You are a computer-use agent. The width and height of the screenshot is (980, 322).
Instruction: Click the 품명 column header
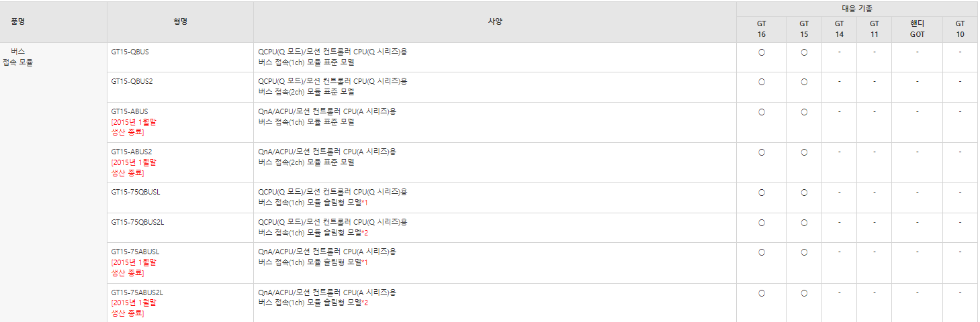[17, 21]
